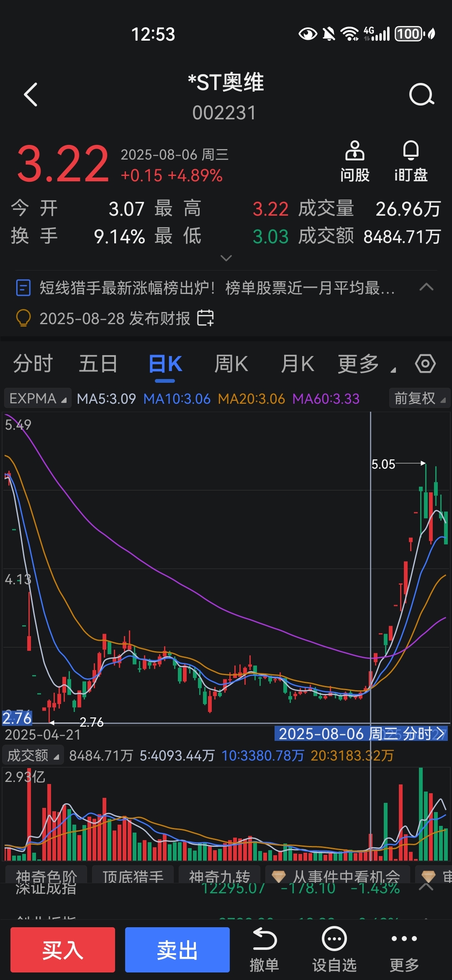The width and height of the screenshot is (452, 980).
Task: Tap the current price 3.22
Action: coord(63,164)
